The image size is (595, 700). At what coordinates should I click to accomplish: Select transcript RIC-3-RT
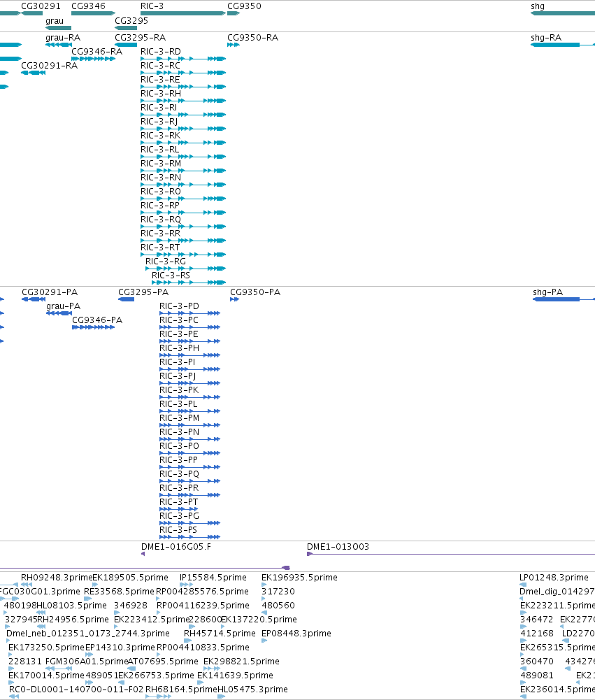click(x=183, y=255)
